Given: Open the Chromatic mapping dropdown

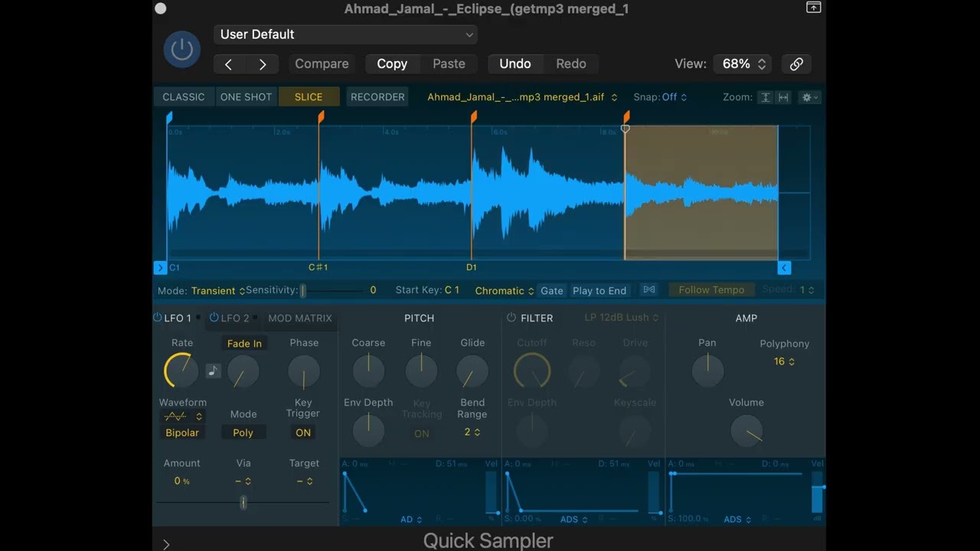Looking at the screenshot, I should pos(505,291).
